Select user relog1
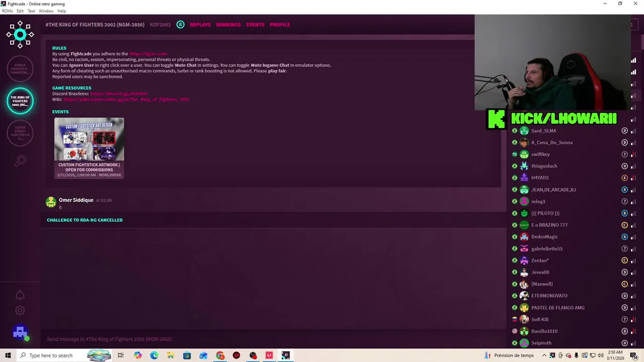The height and width of the screenshot is (362, 644). point(538,202)
